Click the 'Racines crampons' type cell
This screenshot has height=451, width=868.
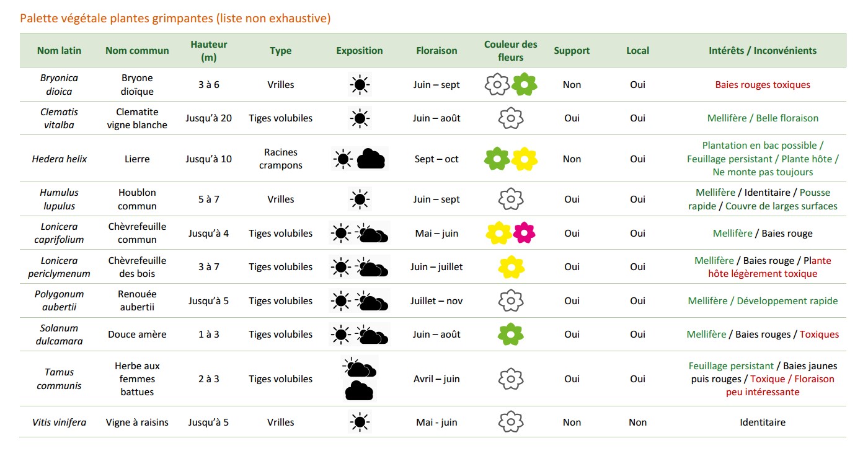pyautogui.click(x=281, y=159)
